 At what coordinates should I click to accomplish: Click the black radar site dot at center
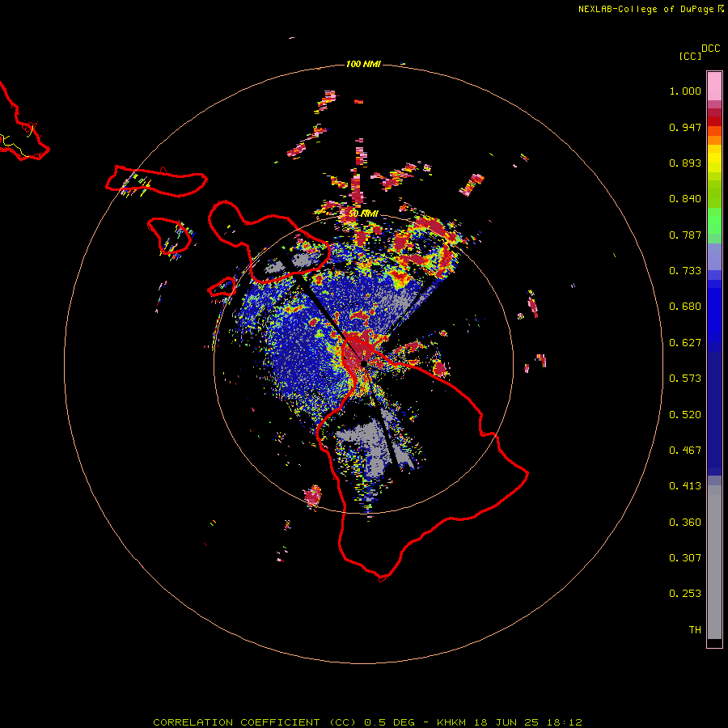click(x=363, y=363)
